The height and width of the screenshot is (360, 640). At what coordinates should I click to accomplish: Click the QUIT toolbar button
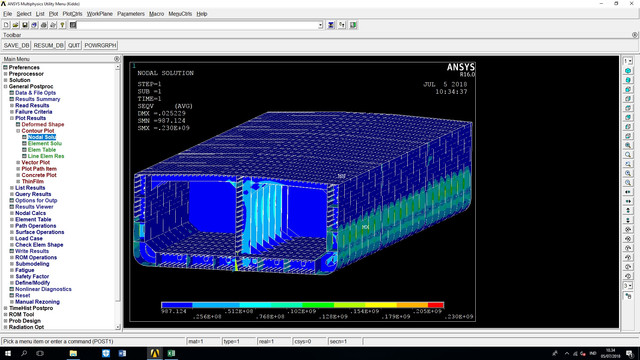(x=74, y=45)
